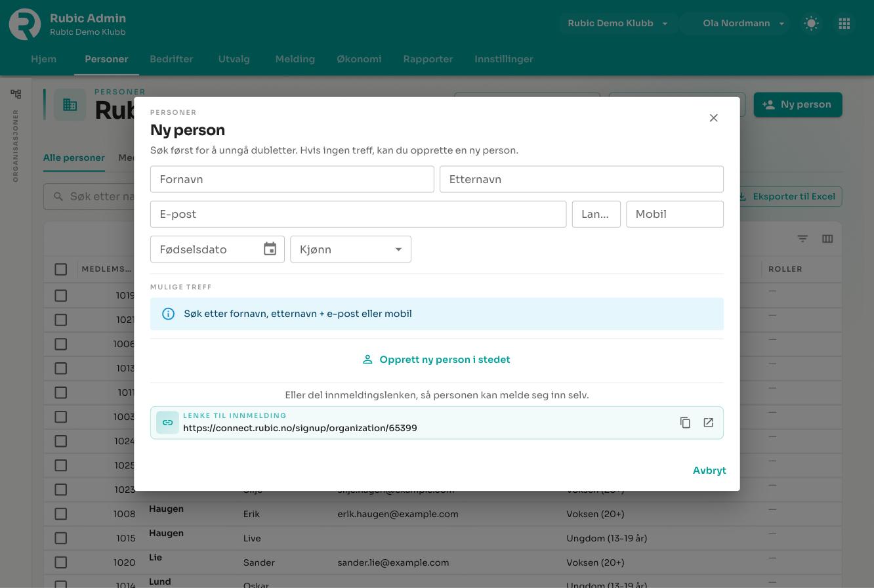Focus the Fornavn input field
This screenshot has width=874, height=588.
click(292, 179)
